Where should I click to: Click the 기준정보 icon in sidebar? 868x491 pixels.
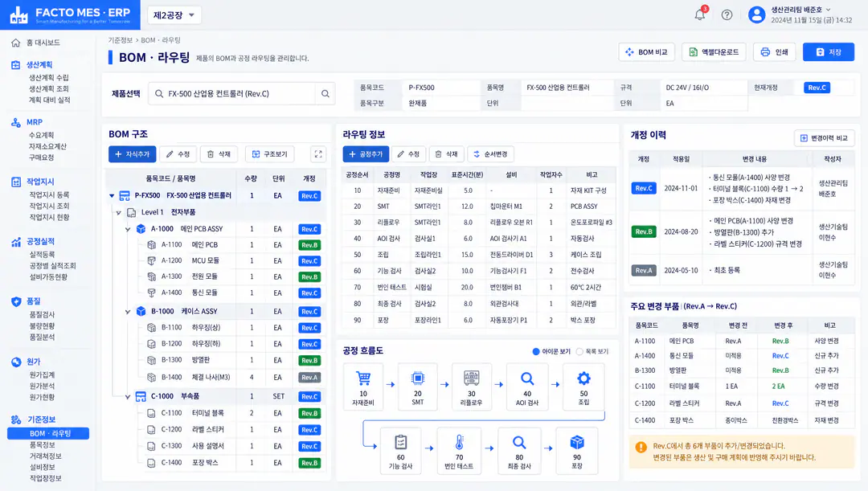[15, 419]
